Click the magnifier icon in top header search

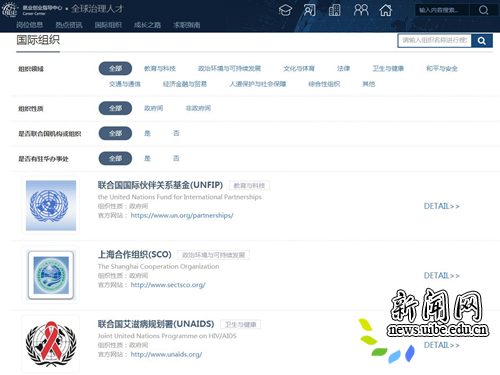click(x=483, y=10)
